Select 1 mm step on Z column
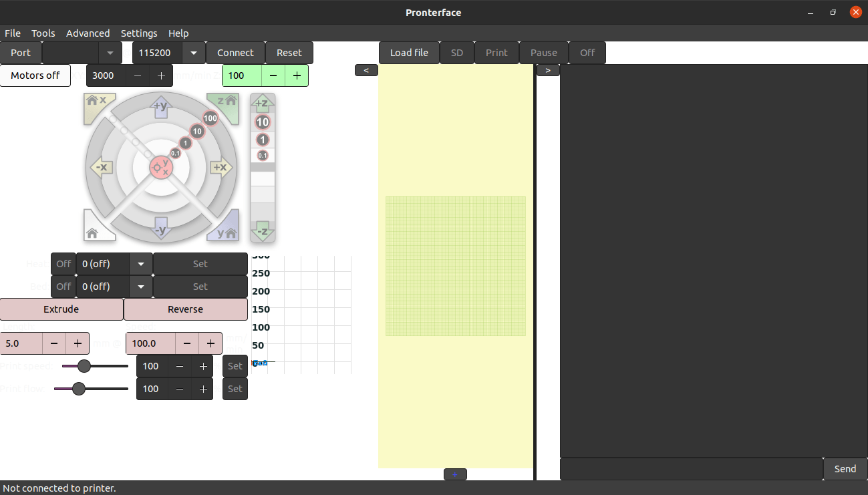Image resolution: width=868 pixels, height=495 pixels. pos(263,140)
